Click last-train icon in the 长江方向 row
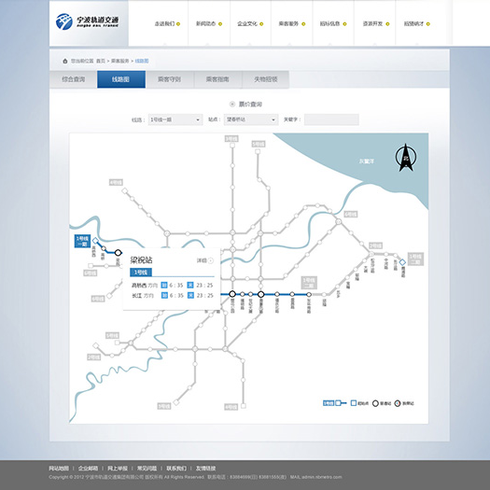This screenshot has height=490, width=490. click(x=190, y=295)
